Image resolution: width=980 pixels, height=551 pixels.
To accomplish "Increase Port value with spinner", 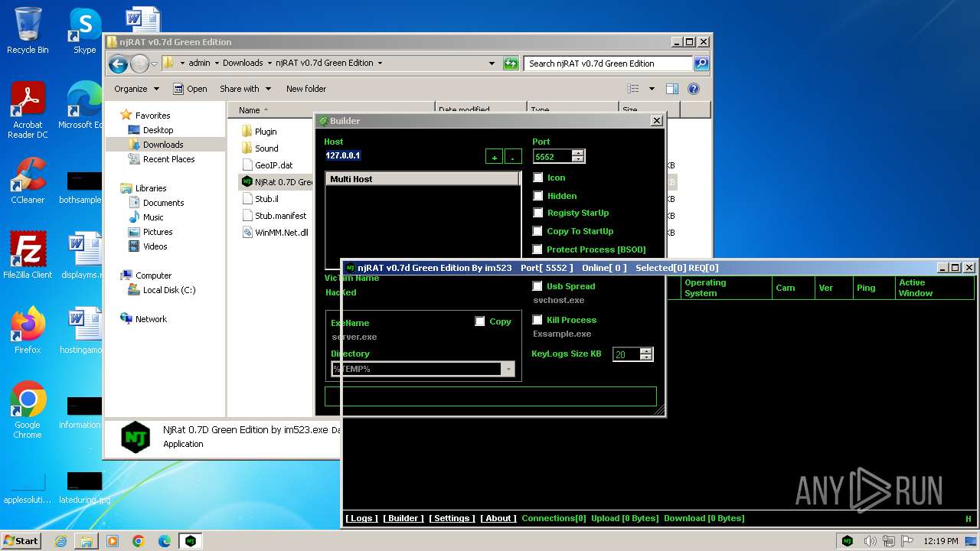I will pos(578,152).
